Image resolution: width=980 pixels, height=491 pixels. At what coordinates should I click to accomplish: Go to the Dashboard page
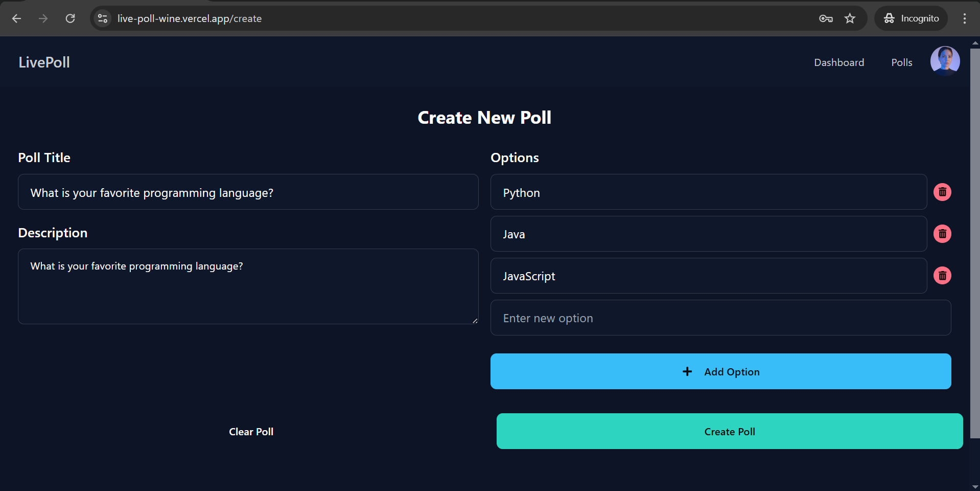pos(839,62)
